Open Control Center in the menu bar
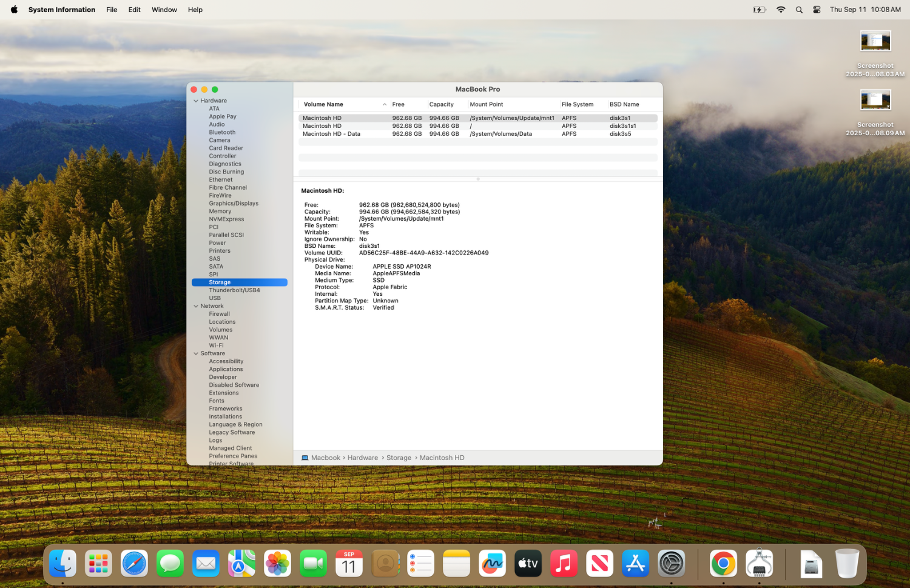 pyautogui.click(x=817, y=10)
